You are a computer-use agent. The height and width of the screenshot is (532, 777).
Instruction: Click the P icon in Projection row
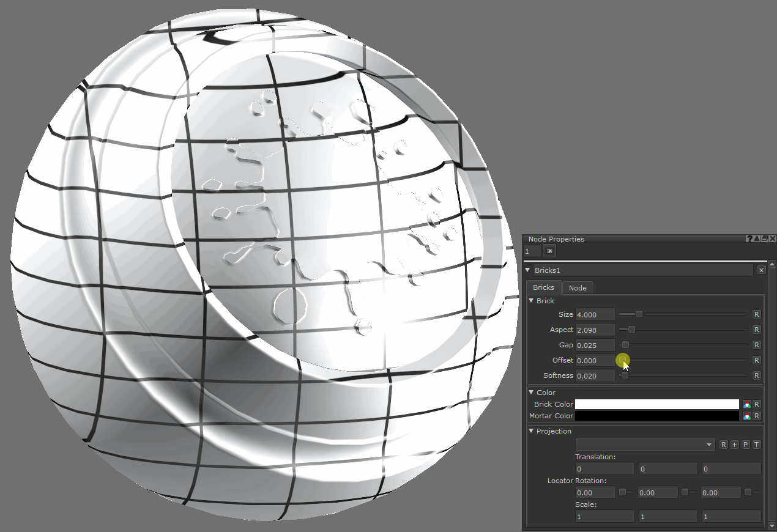tap(745, 445)
